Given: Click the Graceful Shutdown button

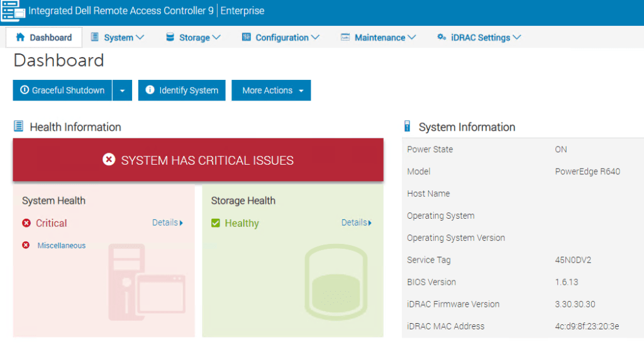Looking at the screenshot, I should [62, 91].
